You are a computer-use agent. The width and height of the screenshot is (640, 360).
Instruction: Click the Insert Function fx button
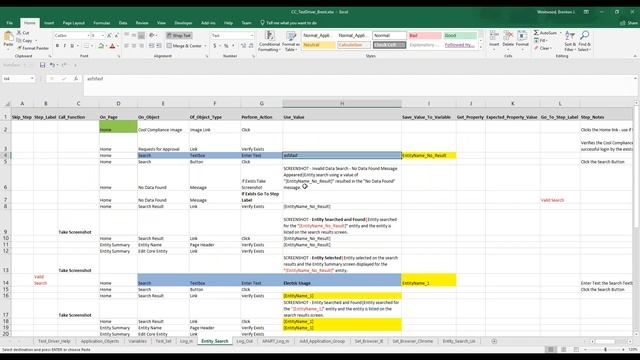pos(76,78)
